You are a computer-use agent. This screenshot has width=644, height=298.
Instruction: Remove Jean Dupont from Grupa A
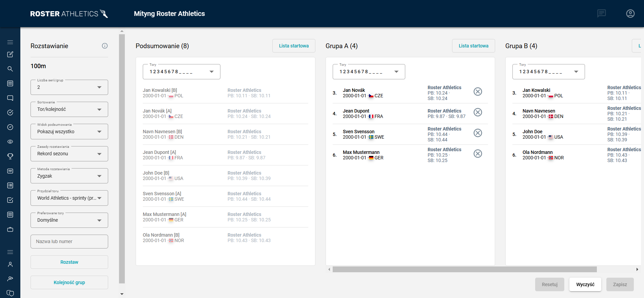[x=478, y=112]
